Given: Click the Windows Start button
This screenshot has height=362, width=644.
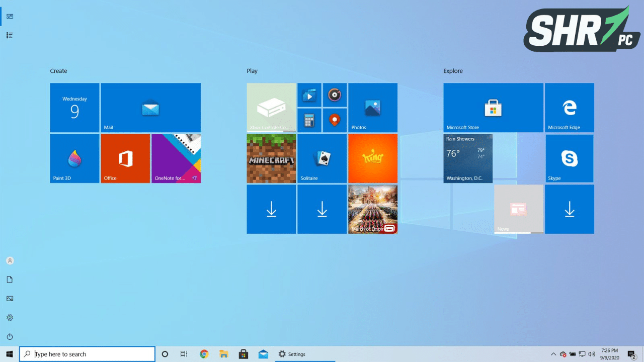Looking at the screenshot, I should (10, 354).
